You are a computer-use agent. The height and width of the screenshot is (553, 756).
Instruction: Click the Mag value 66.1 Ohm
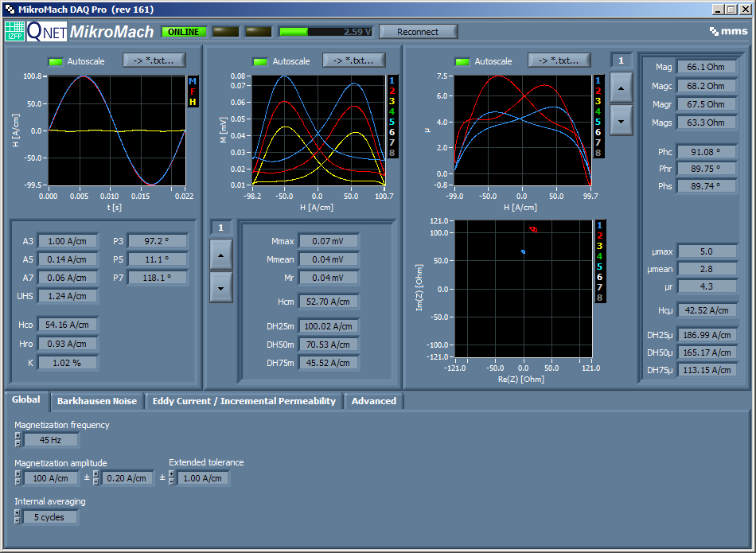point(707,67)
